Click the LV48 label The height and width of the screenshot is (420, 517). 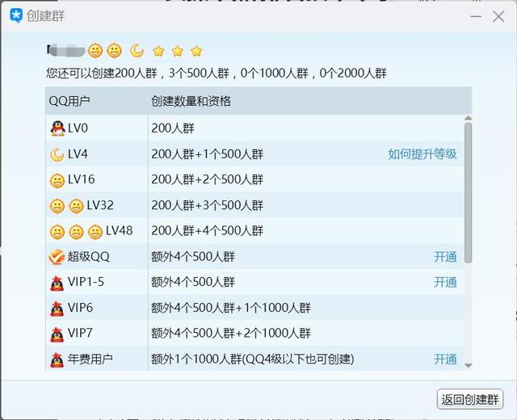tap(119, 231)
